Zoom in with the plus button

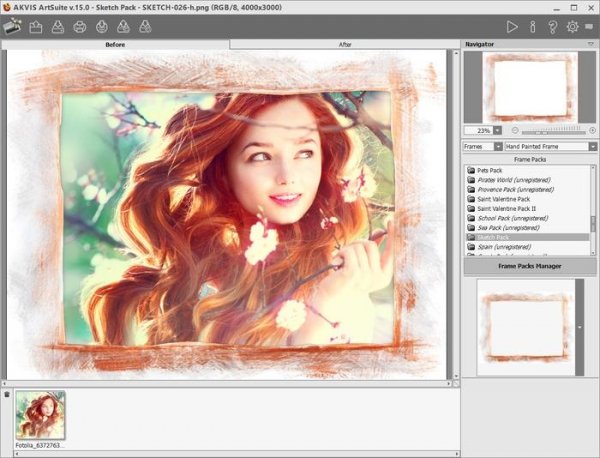[592, 130]
